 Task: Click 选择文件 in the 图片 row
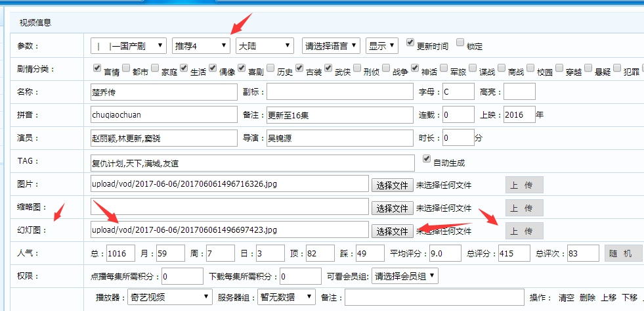[392, 185]
